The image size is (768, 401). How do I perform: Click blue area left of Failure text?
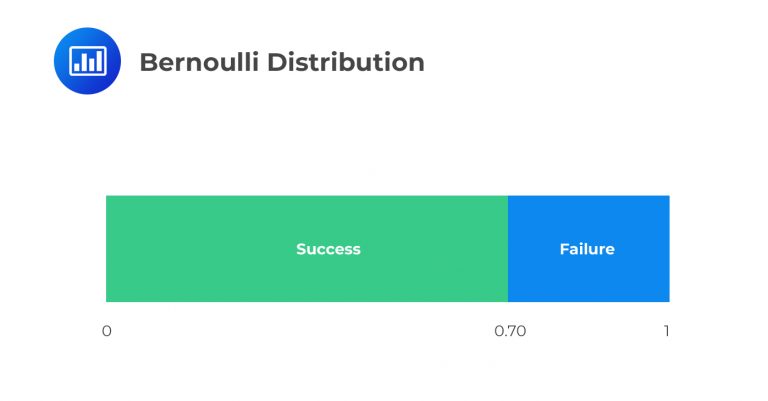click(533, 249)
